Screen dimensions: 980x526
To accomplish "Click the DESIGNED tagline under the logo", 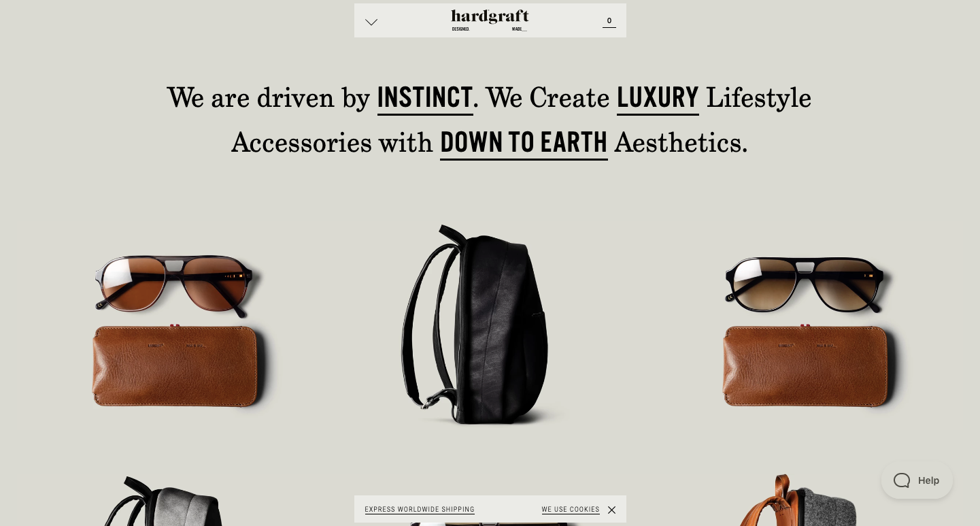I will [460, 29].
